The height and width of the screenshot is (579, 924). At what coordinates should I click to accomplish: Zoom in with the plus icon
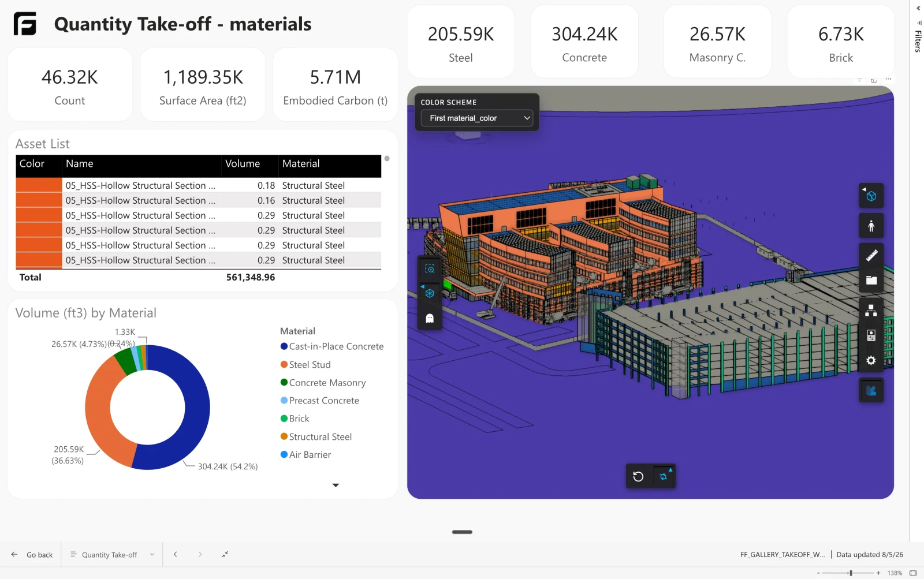pos(878,573)
